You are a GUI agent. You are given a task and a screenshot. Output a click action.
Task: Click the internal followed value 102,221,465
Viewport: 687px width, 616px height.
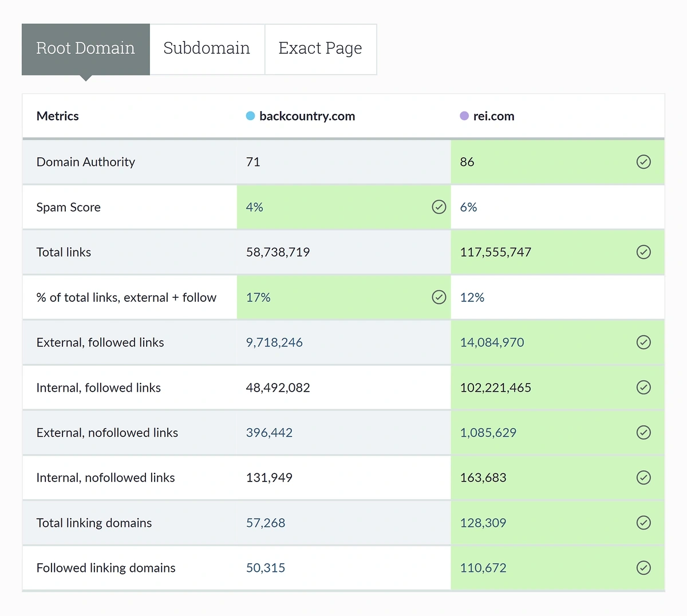[496, 388]
